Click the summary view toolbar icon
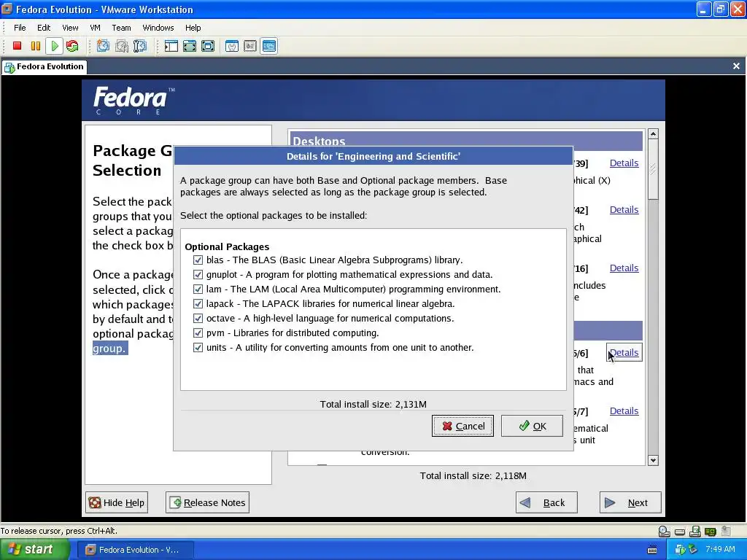Image resolution: width=747 pixels, height=560 pixels. pyautogui.click(x=250, y=46)
